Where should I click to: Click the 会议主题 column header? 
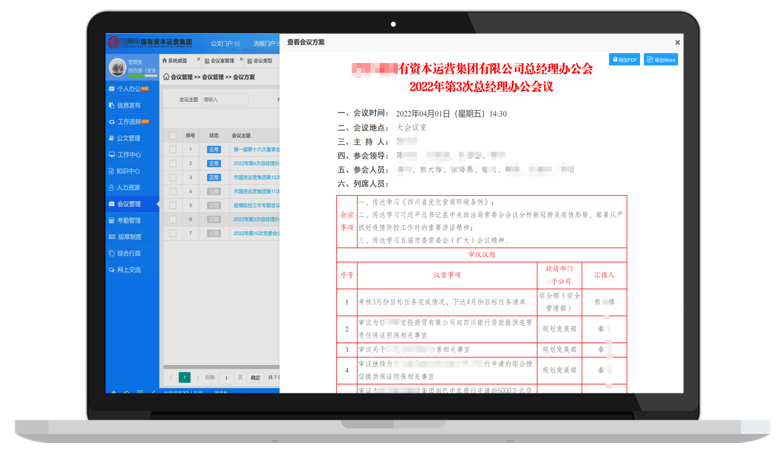pos(241,136)
